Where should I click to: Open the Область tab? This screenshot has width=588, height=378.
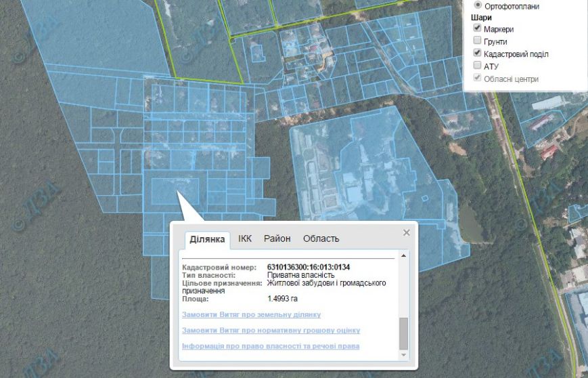321,238
